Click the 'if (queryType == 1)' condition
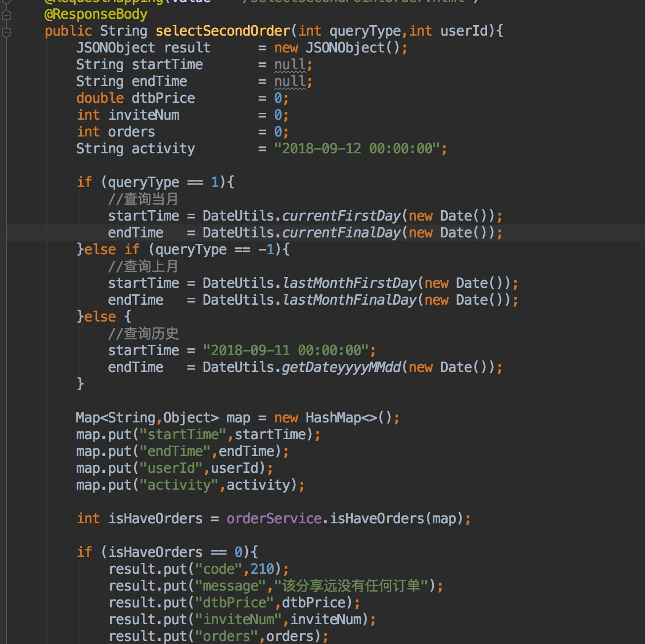This screenshot has width=645, height=644. pos(151,183)
